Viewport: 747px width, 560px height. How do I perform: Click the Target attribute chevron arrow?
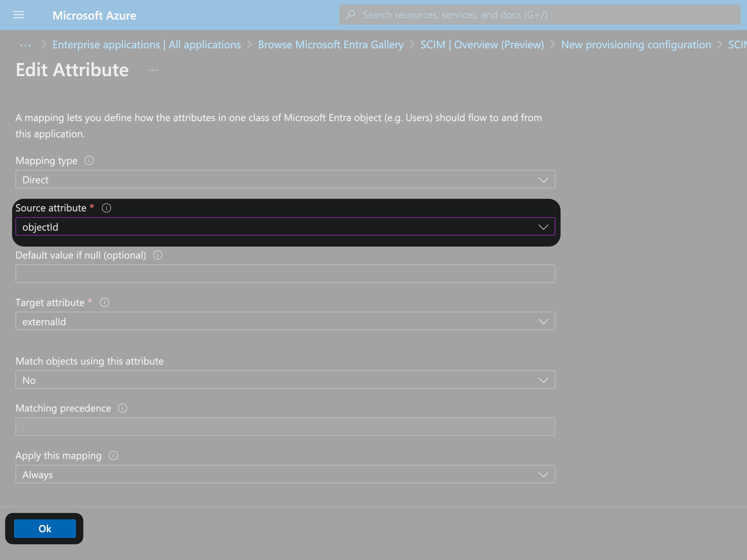pos(543,322)
